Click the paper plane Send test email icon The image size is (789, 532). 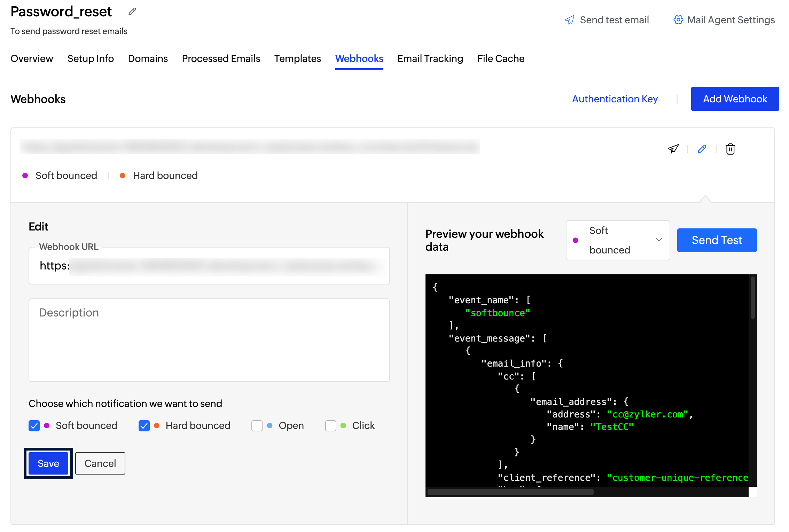pyautogui.click(x=570, y=20)
